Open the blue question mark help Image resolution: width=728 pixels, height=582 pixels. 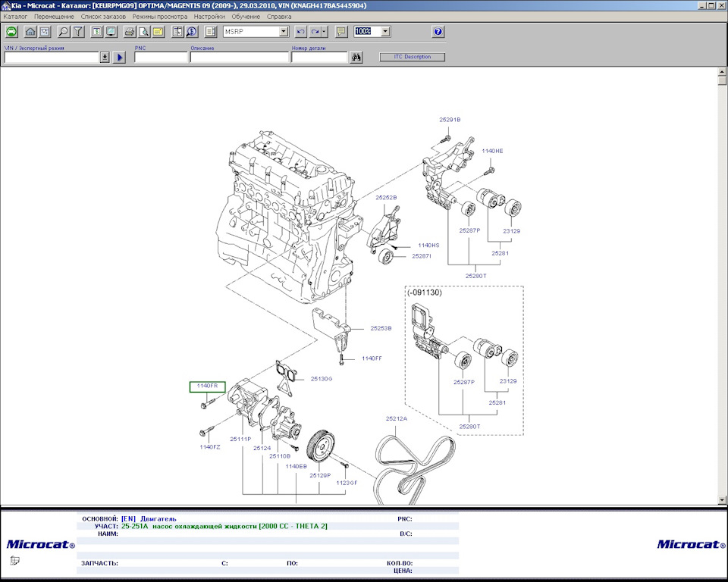pyautogui.click(x=438, y=32)
